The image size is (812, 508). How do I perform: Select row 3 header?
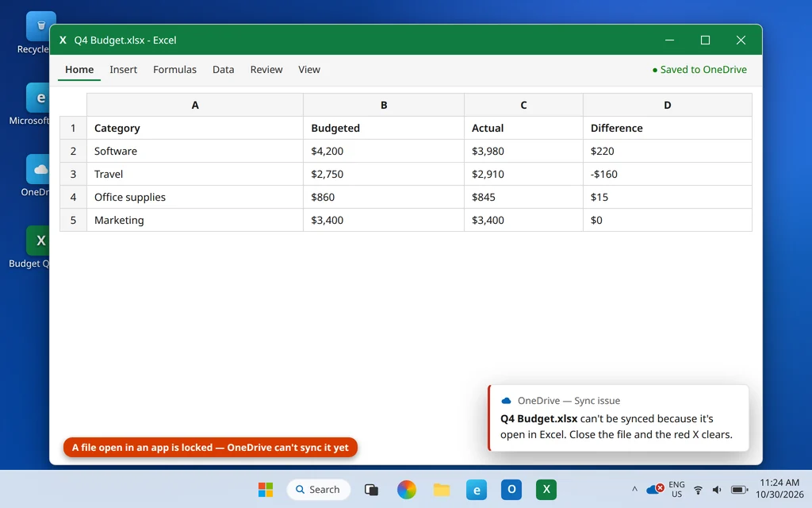(73, 174)
